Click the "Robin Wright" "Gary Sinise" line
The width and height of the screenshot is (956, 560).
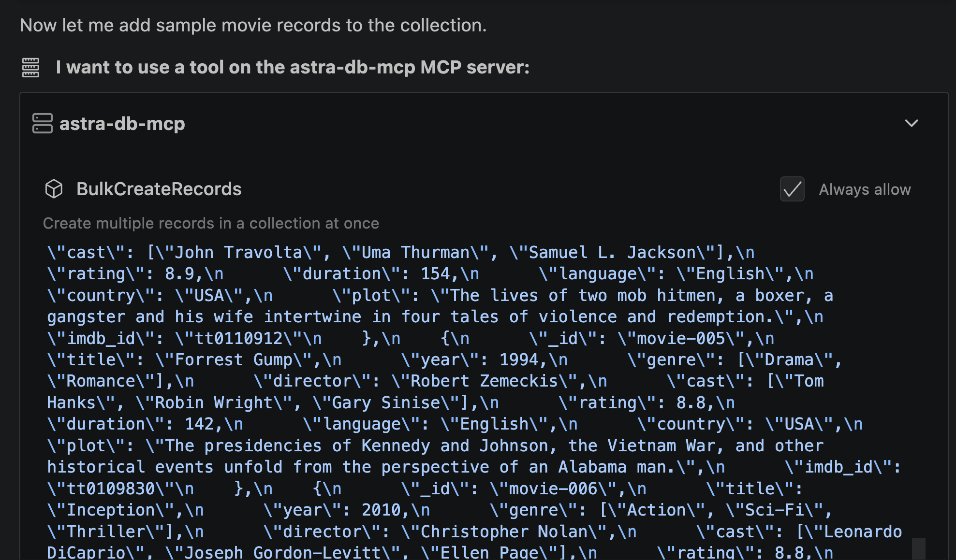[391, 402]
